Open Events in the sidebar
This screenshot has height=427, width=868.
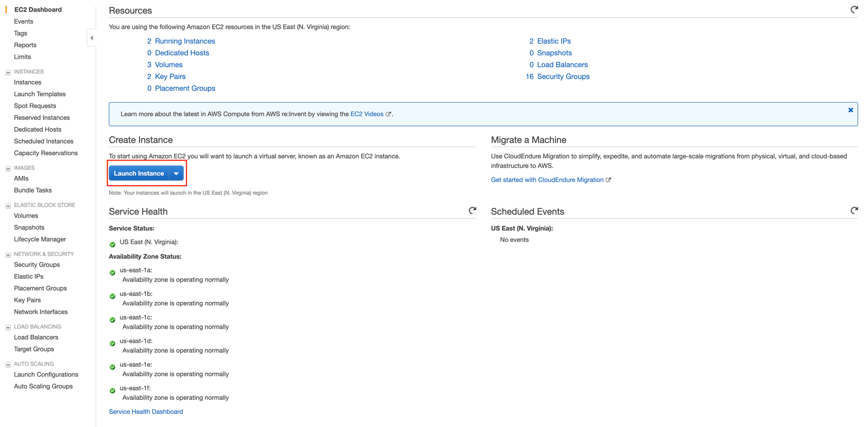(23, 22)
